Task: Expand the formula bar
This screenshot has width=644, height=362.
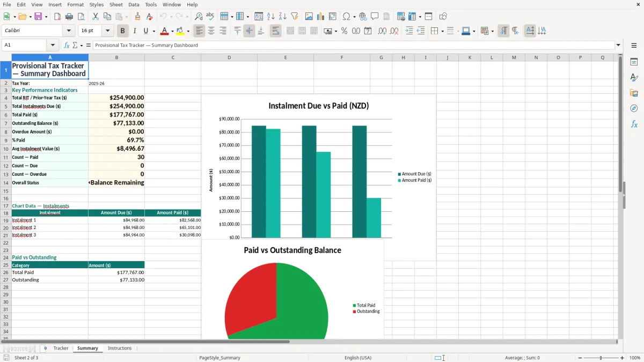Action: 619,45
